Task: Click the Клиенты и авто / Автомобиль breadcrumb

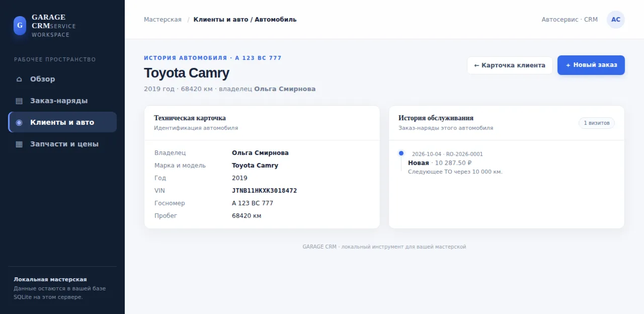Action: pyautogui.click(x=245, y=20)
